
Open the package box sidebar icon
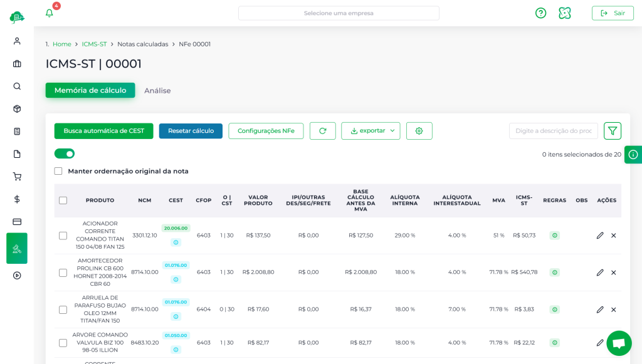(x=17, y=109)
